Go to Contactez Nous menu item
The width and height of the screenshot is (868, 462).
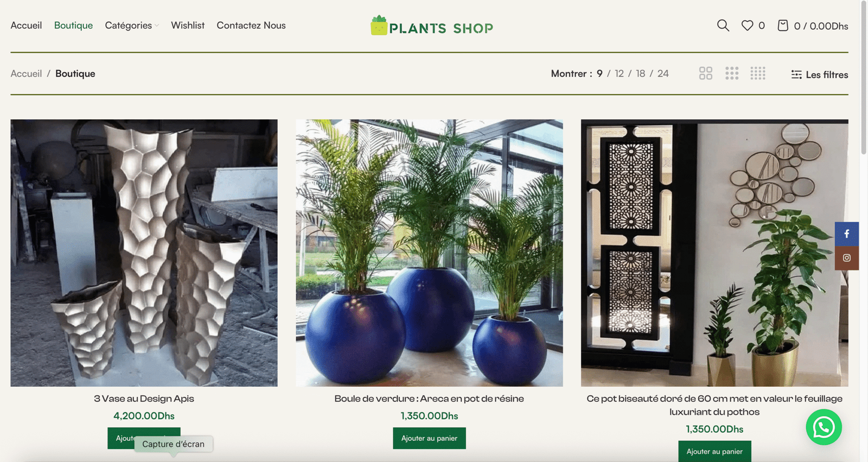[251, 26]
